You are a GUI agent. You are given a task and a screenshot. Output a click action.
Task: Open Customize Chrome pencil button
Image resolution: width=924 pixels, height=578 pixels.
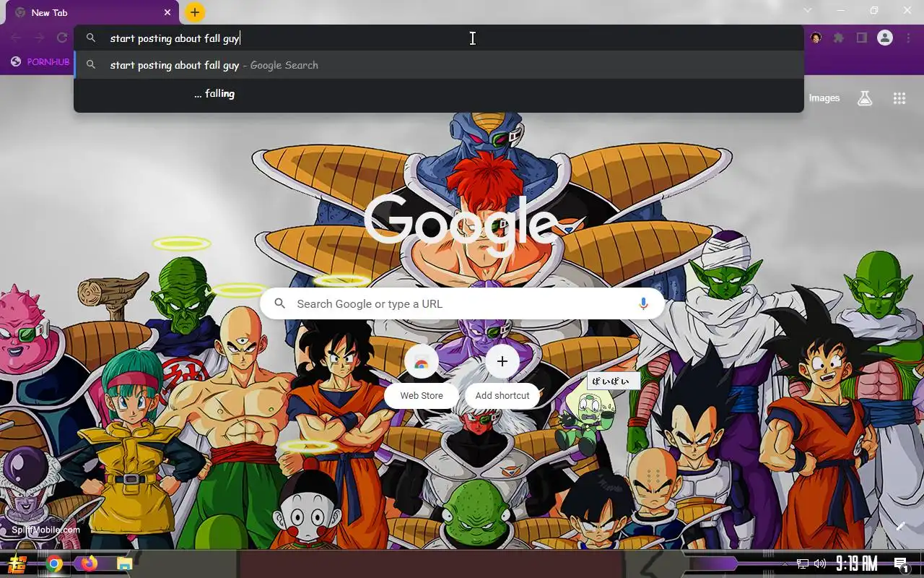coord(901,527)
